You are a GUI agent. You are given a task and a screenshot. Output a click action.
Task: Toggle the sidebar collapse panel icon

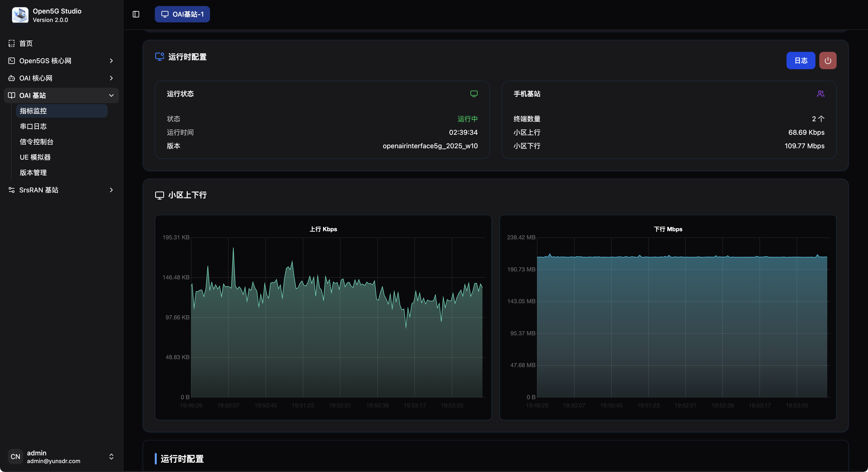pos(136,14)
